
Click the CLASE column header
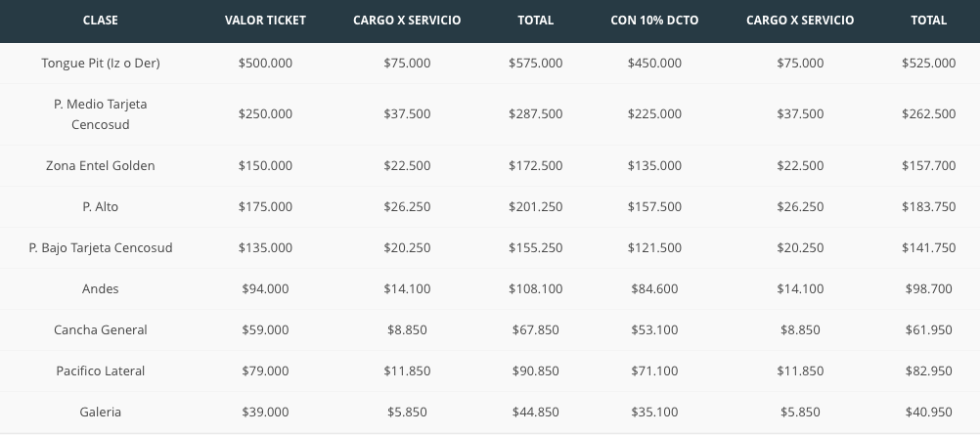coord(101,20)
